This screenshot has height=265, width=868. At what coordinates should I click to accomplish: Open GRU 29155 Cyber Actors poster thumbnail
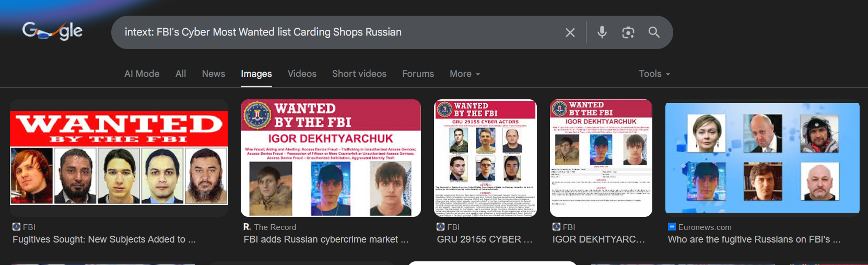[x=486, y=158]
